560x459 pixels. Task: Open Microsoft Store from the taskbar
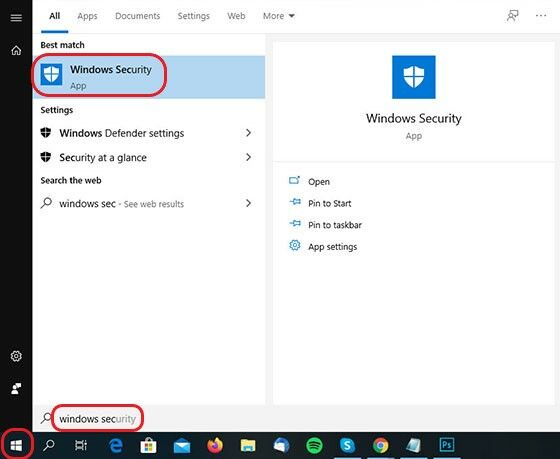[149, 445]
